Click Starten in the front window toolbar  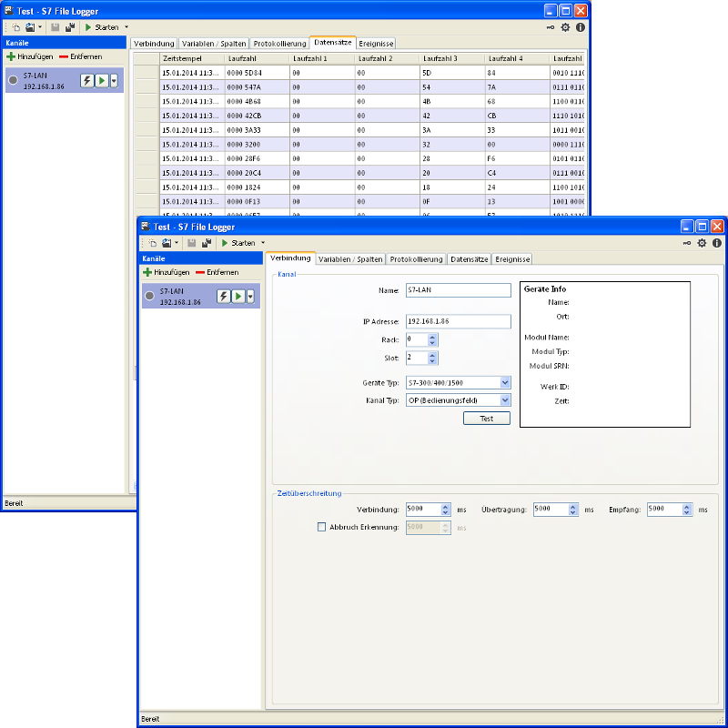[x=238, y=243]
